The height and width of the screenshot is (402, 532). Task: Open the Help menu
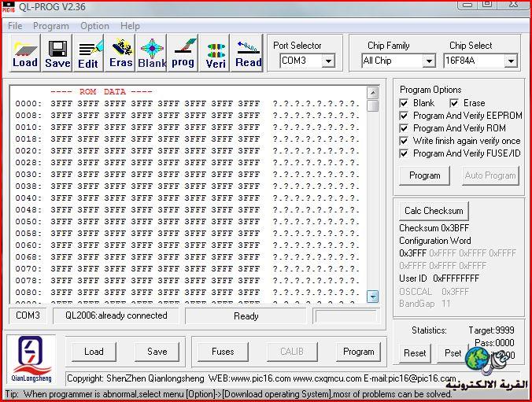coord(130,26)
